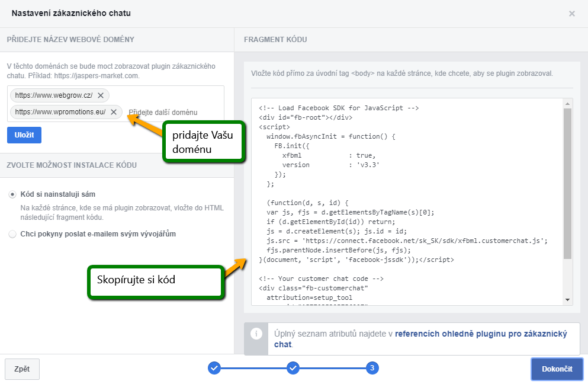Viewport: 588px width, 384px height.
Task: Click the 'FRAGMENT KÓDU' heading
Action: click(275, 40)
